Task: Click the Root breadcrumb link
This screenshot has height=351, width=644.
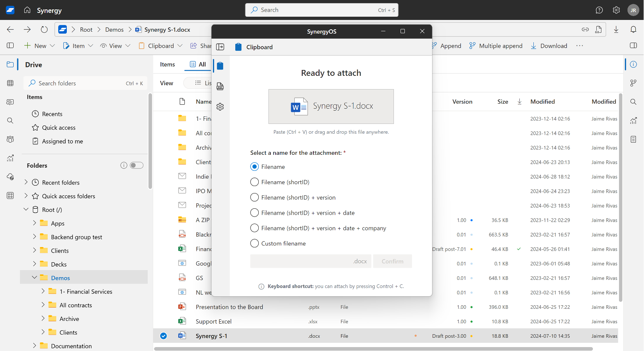Action: (x=86, y=30)
